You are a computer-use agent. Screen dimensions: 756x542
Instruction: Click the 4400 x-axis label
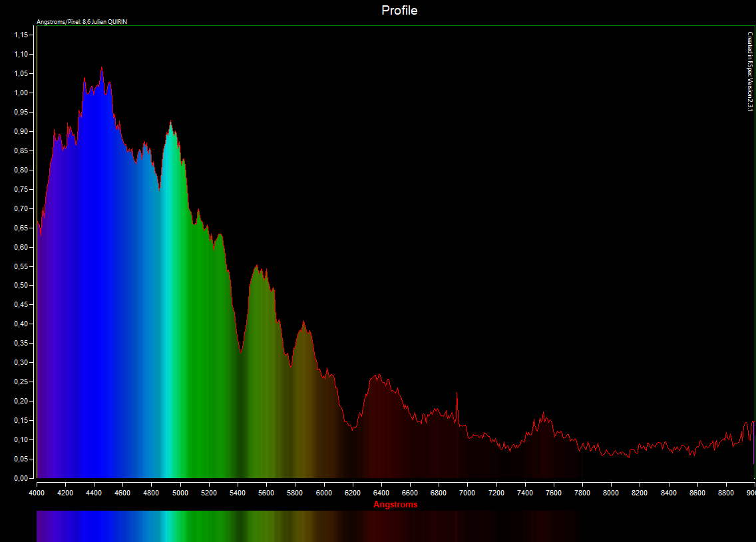pos(94,493)
